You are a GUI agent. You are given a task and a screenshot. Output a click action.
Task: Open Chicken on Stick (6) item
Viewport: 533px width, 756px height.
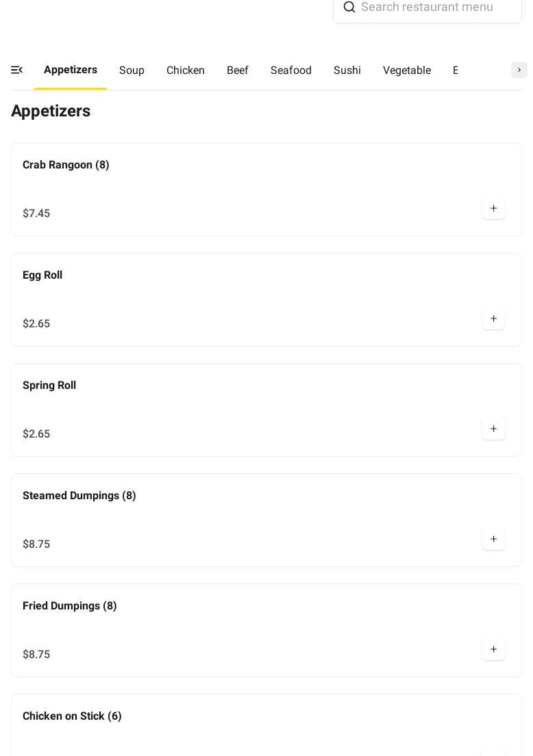tap(72, 716)
